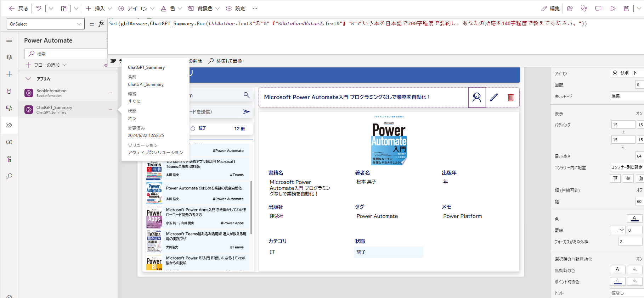Screen dimensions: 644x298
Task: Open the comments speech bubble icon
Action: 598,9
